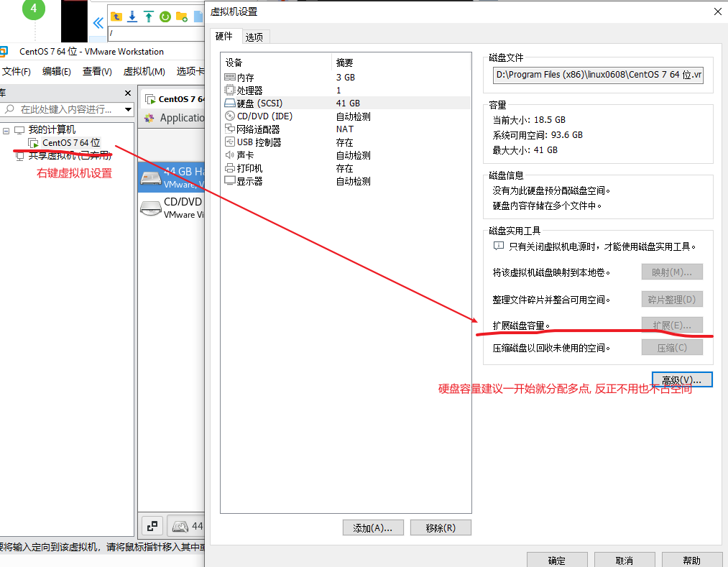The width and height of the screenshot is (728, 567).
Task: Switch to the CentOS 7 64 VM tab
Action: click(174, 99)
